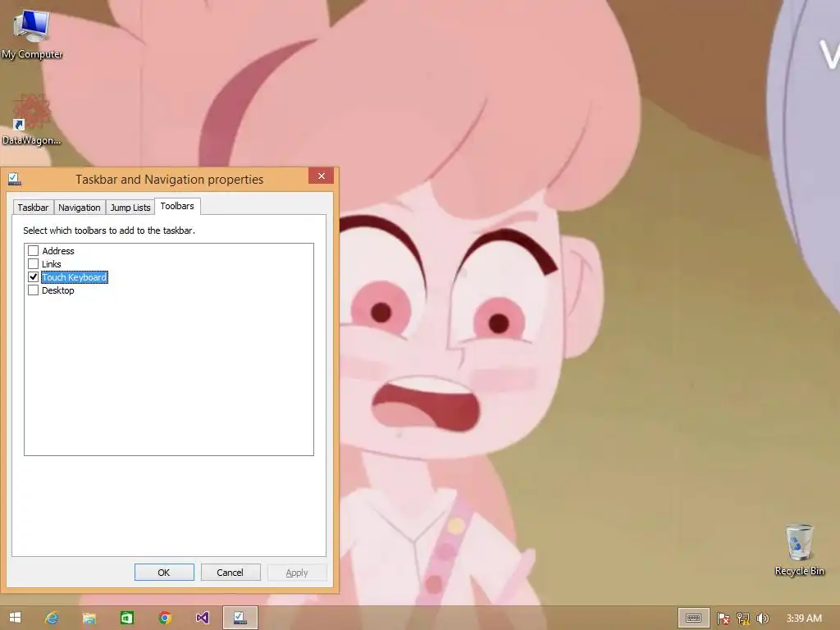Viewport: 840px width, 630px height.
Task: Open the Recycle Bin icon
Action: 799,550
